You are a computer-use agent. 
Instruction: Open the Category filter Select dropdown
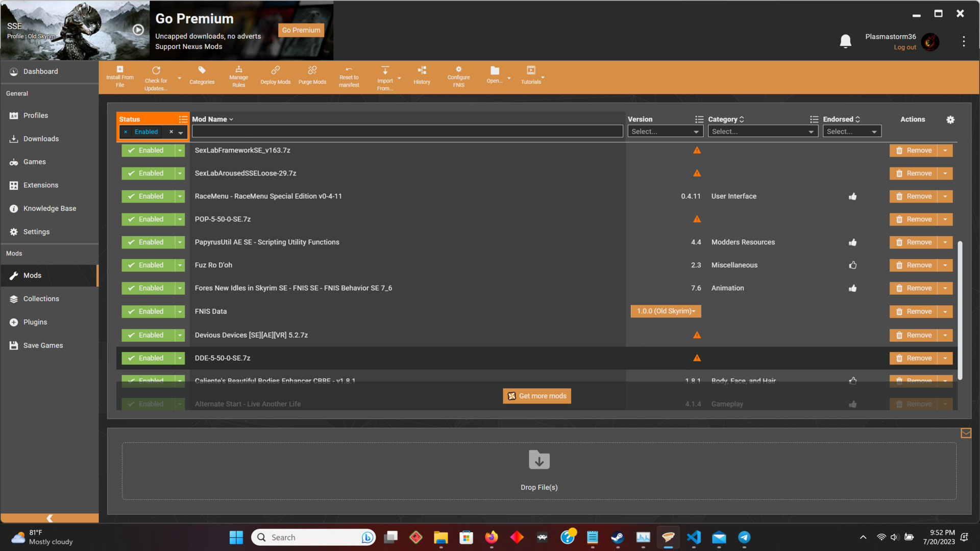(x=763, y=132)
